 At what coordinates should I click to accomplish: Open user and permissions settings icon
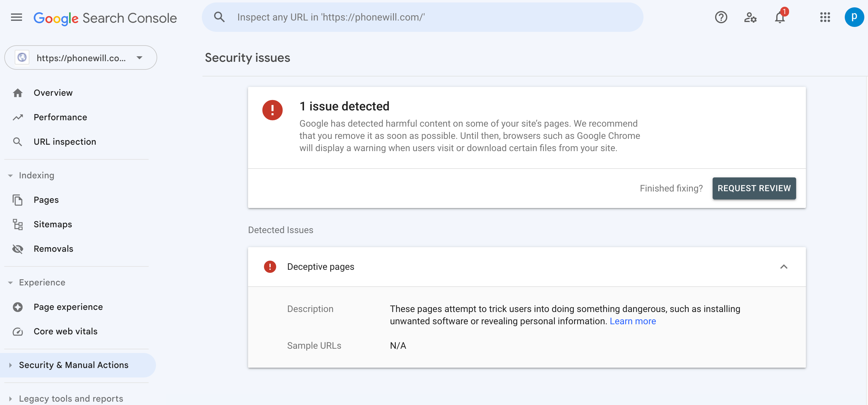750,17
